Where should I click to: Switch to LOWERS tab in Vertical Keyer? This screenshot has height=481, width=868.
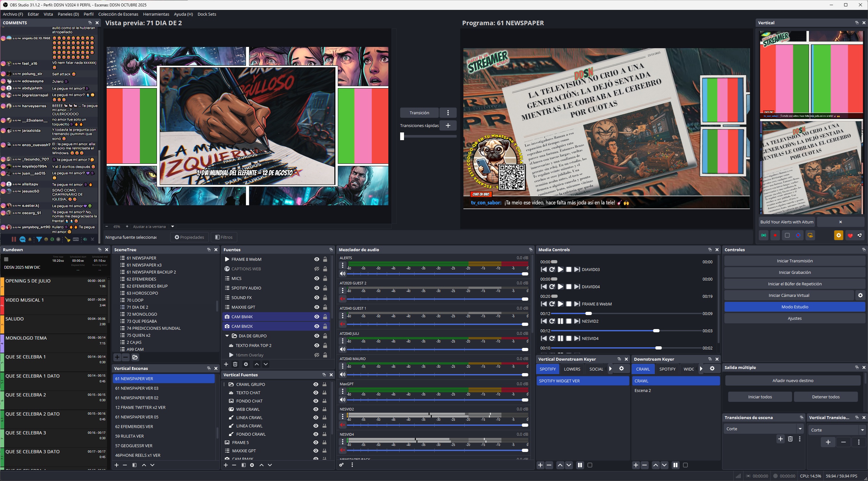point(572,369)
